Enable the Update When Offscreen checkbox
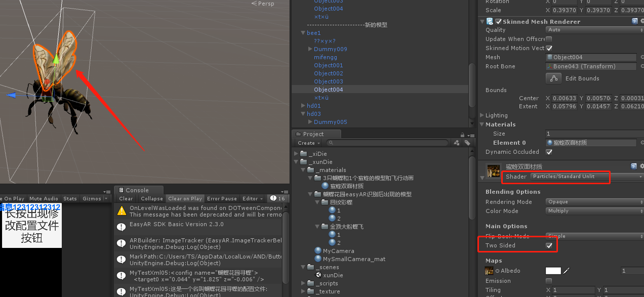The image size is (644, 297). coord(549,39)
